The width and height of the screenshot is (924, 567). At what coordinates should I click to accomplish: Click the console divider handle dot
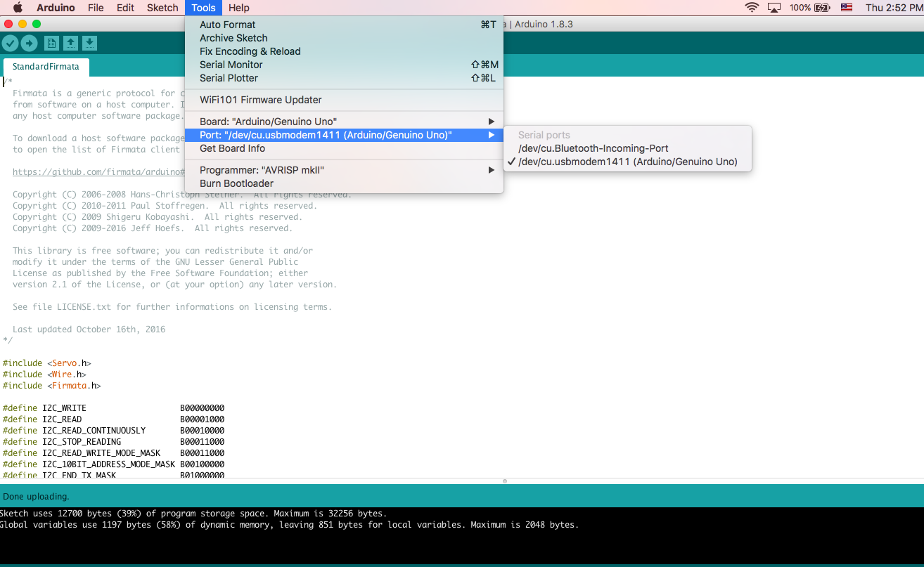pyautogui.click(x=504, y=481)
